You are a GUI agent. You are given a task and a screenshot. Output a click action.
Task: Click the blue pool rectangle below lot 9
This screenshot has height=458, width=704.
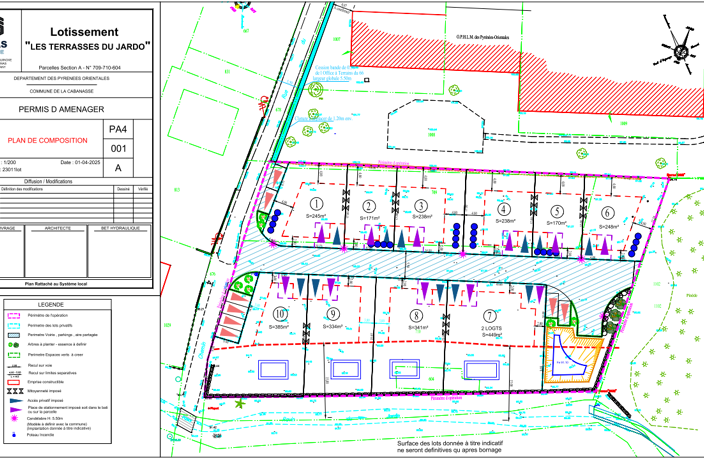tap(346, 370)
